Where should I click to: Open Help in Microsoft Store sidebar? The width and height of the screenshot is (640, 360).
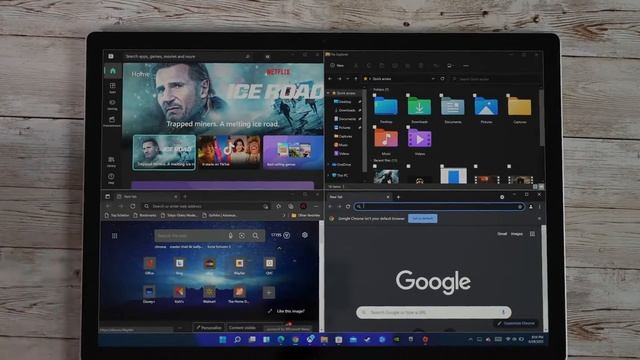point(111,178)
